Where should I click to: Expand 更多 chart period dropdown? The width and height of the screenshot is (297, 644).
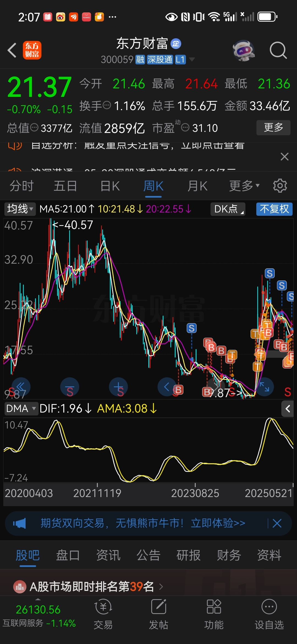coord(244,186)
